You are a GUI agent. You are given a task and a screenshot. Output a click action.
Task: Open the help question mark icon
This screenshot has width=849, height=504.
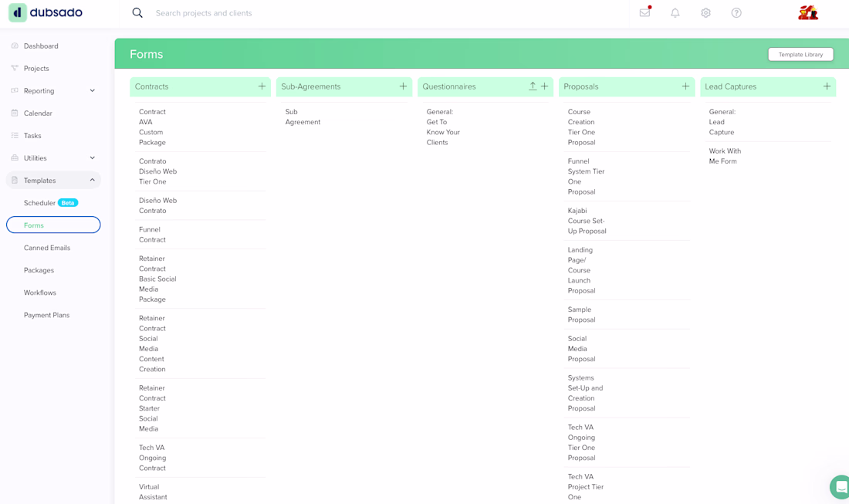(x=736, y=12)
